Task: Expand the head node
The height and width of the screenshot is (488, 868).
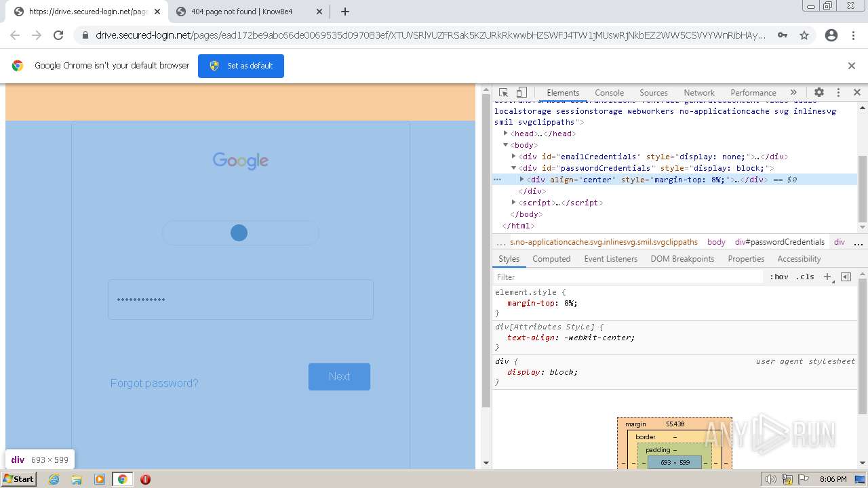Action: 506,134
